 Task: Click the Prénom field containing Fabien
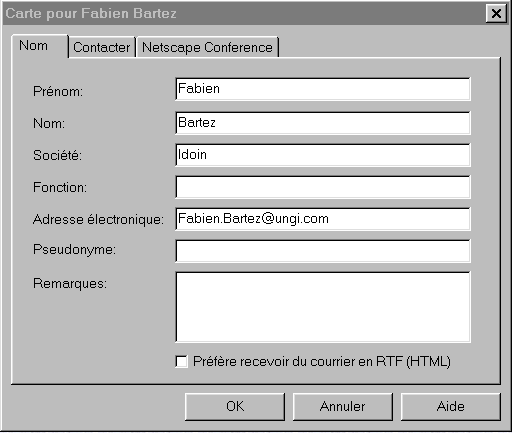323,89
